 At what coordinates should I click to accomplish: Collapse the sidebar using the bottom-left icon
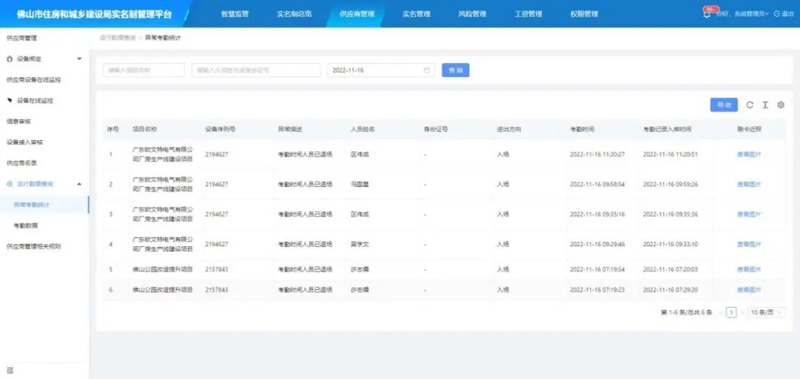pos(10,370)
